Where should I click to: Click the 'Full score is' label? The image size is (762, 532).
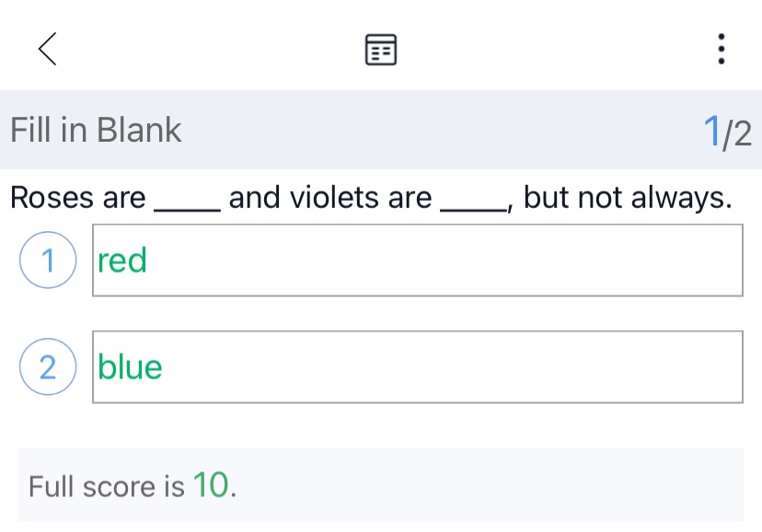(x=107, y=486)
